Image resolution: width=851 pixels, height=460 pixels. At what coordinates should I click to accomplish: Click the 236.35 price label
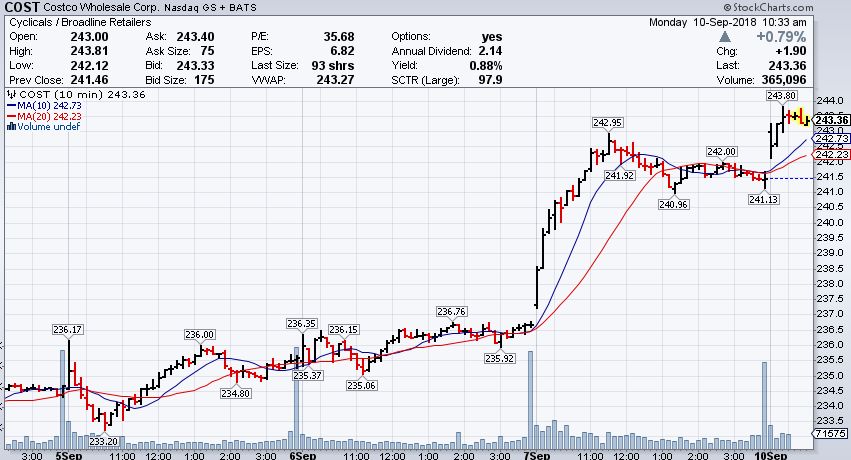tap(301, 323)
